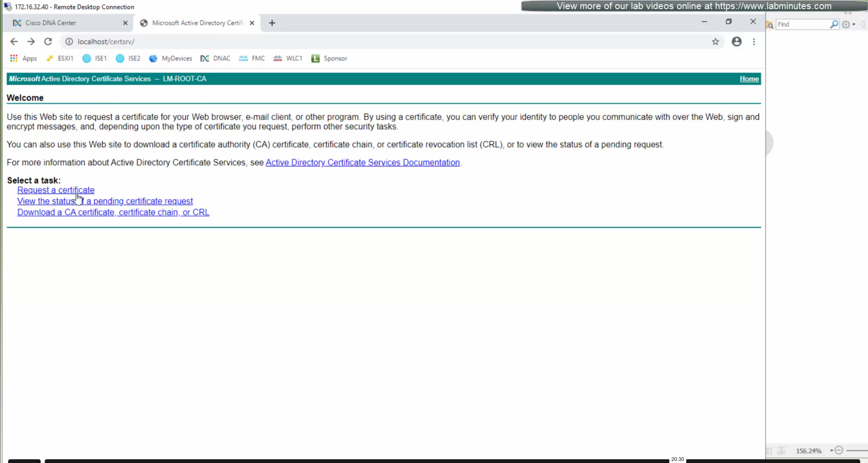Bookmark this page with star icon

click(715, 41)
